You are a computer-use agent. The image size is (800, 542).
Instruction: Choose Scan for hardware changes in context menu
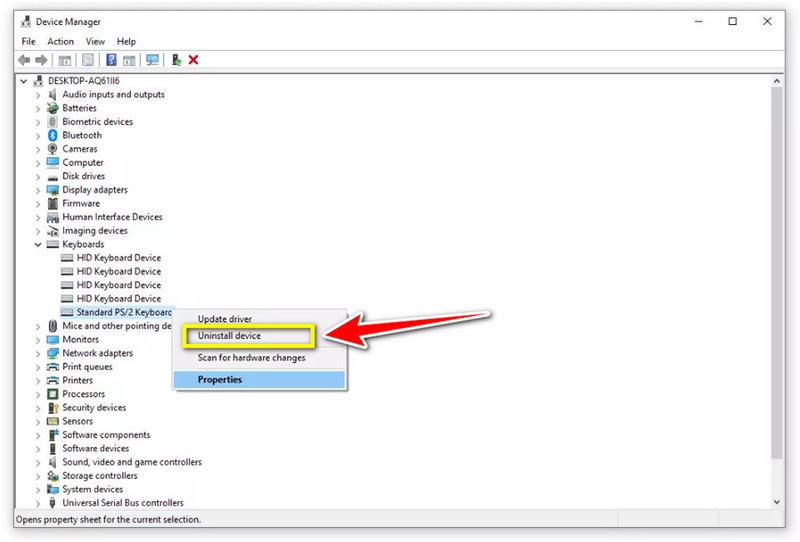pos(260,358)
